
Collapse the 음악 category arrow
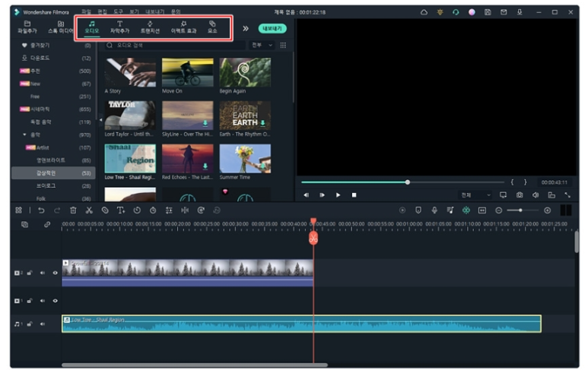click(x=24, y=134)
